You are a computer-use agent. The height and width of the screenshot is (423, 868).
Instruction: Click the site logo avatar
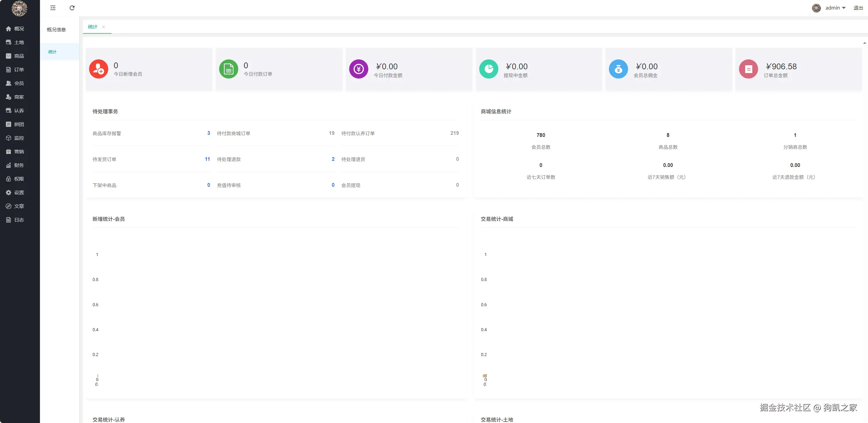tap(19, 9)
